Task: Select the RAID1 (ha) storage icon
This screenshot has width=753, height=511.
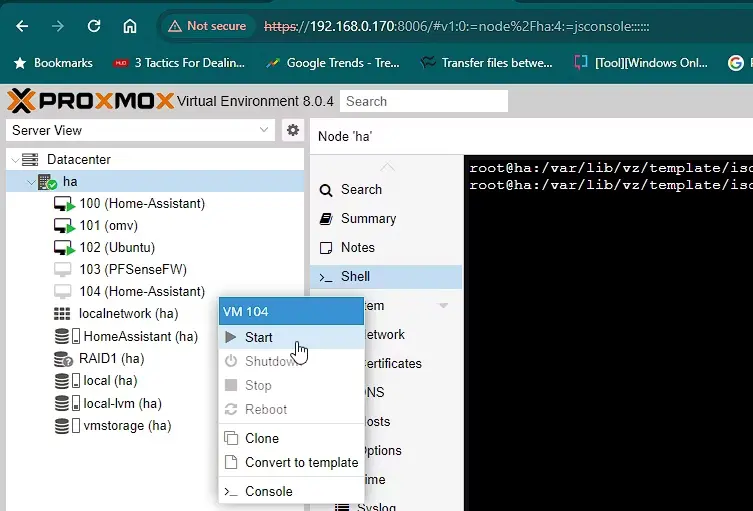Action: click(x=63, y=358)
